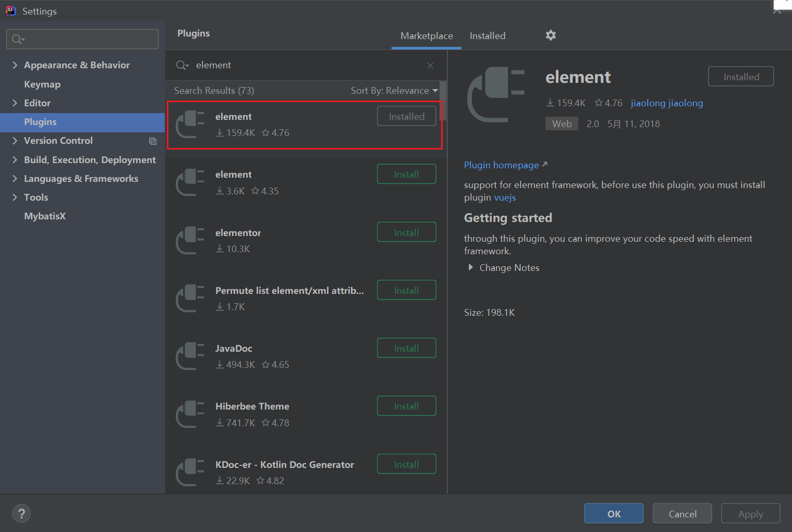This screenshot has width=792, height=532.
Task: Expand the Editor settings node
Action: 15,103
